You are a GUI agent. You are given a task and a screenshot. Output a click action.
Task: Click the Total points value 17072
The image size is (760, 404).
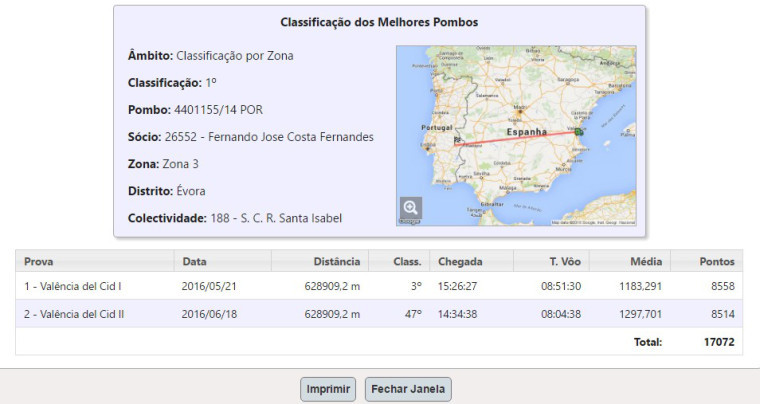[x=719, y=342]
